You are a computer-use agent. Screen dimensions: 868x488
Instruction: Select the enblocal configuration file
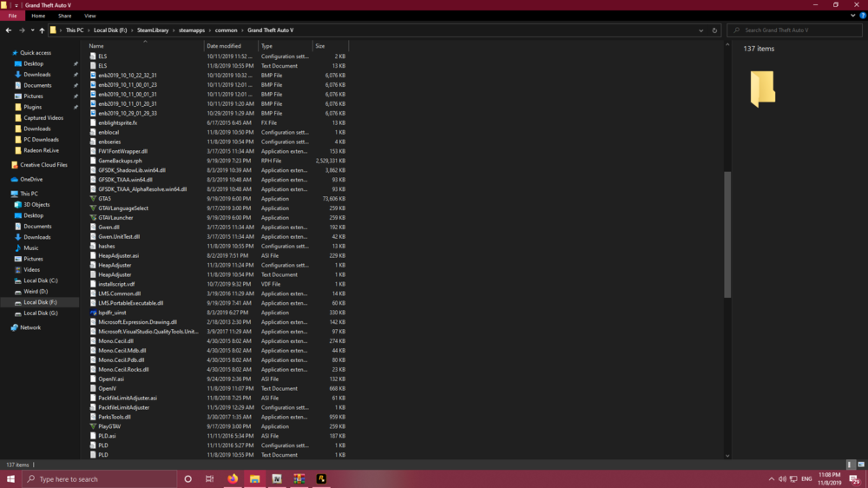pyautogui.click(x=108, y=132)
